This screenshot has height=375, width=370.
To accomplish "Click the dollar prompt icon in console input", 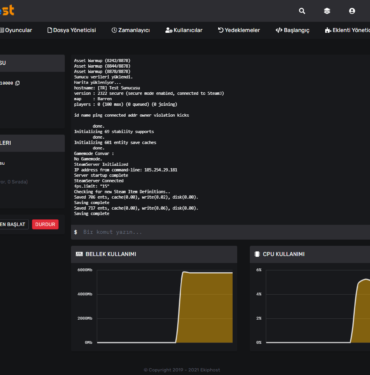I will 76,232.
